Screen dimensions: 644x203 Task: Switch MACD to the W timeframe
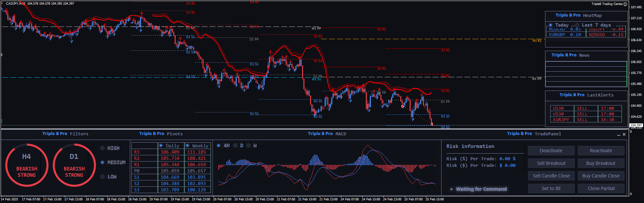click(248, 146)
